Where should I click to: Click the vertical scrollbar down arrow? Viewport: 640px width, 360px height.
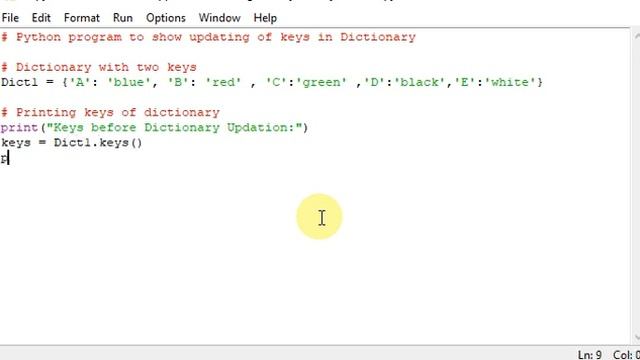(x=637, y=338)
